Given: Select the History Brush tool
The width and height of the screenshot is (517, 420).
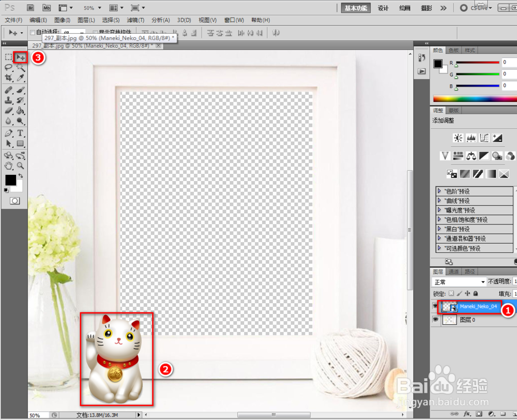Looking at the screenshot, I should point(21,100).
